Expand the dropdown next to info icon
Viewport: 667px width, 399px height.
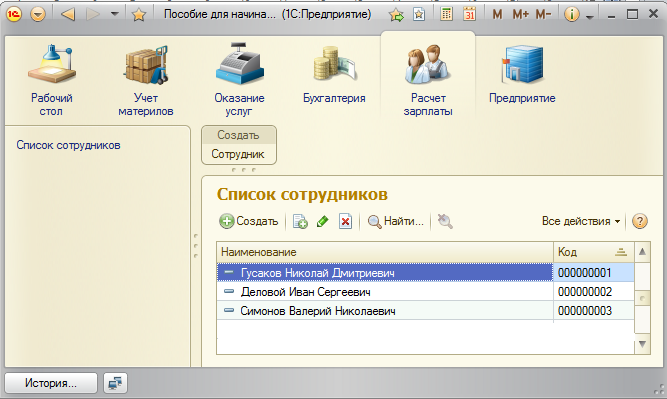coord(590,17)
